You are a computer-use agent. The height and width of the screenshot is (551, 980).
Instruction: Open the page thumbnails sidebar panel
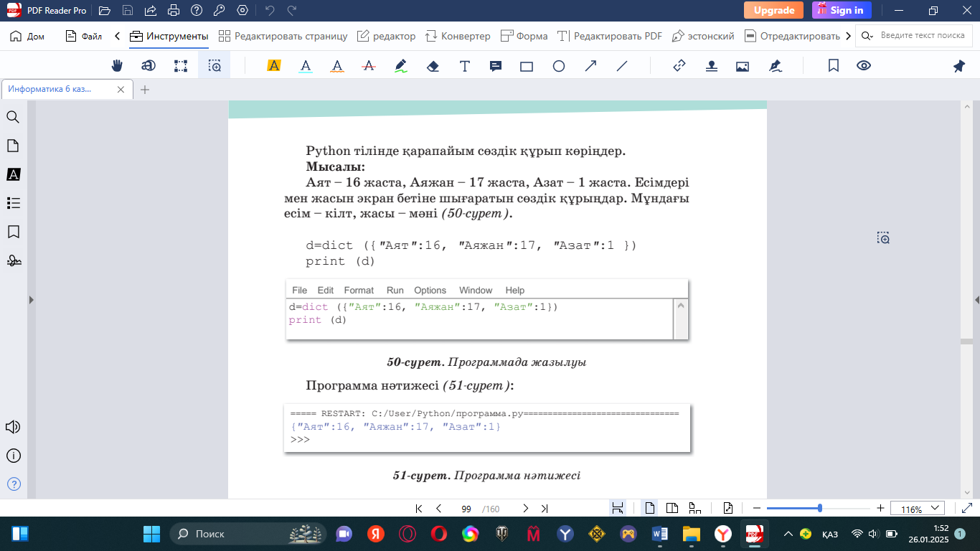click(x=13, y=146)
